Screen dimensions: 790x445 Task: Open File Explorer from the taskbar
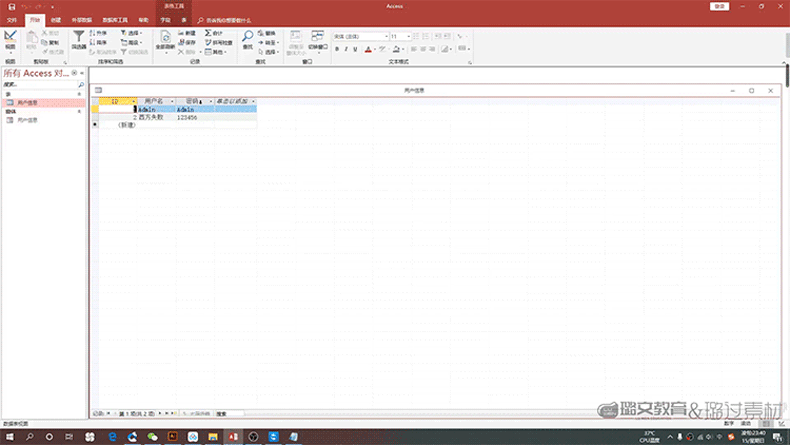pyautogui.click(x=213, y=436)
